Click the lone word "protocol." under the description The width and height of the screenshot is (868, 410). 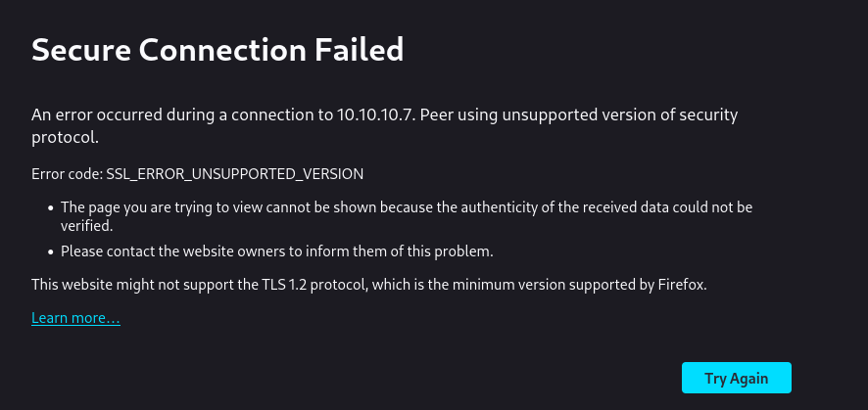[x=65, y=138]
